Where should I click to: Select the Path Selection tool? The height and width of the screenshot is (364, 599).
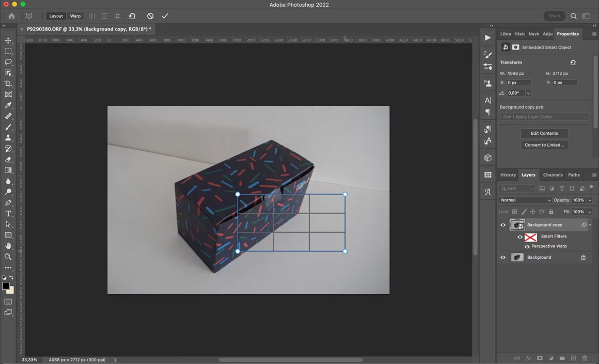click(x=8, y=224)
